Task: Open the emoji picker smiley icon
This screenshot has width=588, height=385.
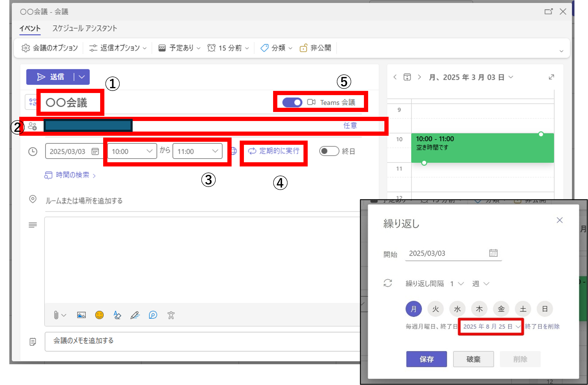Action: click(99, 315)
